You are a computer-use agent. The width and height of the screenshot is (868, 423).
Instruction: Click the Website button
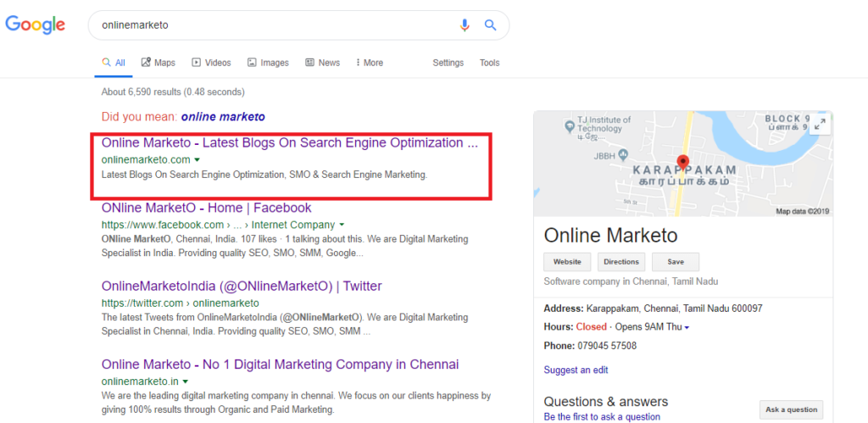tap(567, 262)
